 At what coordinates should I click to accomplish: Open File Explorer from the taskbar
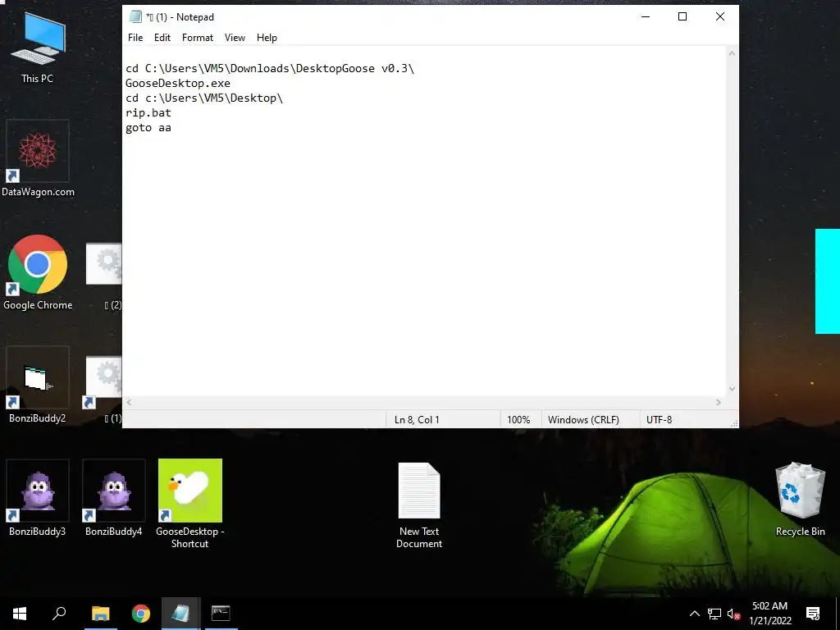pyautogui.click(x=100, y=614)
